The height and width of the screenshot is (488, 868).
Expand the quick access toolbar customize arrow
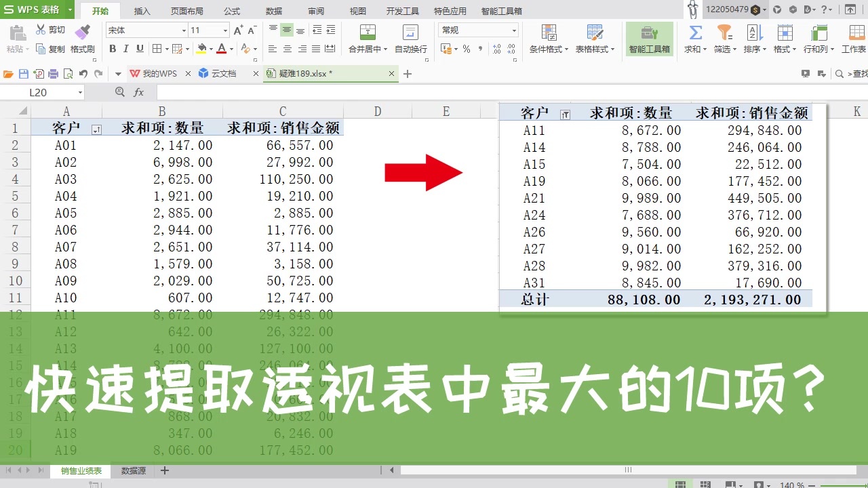(117, 74)
